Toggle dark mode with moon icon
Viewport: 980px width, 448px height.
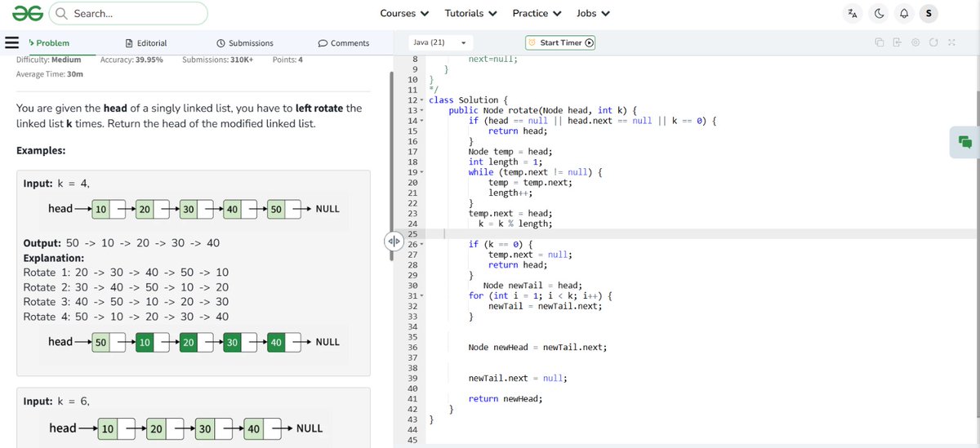coord(879,13)
